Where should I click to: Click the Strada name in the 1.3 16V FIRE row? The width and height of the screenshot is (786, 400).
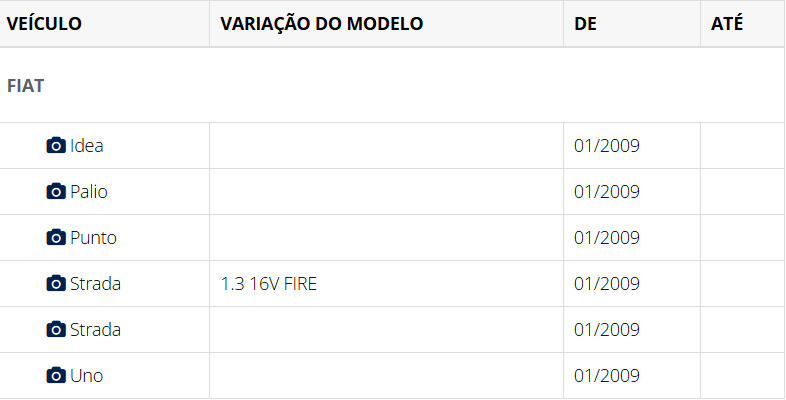(x=95, y=284)
